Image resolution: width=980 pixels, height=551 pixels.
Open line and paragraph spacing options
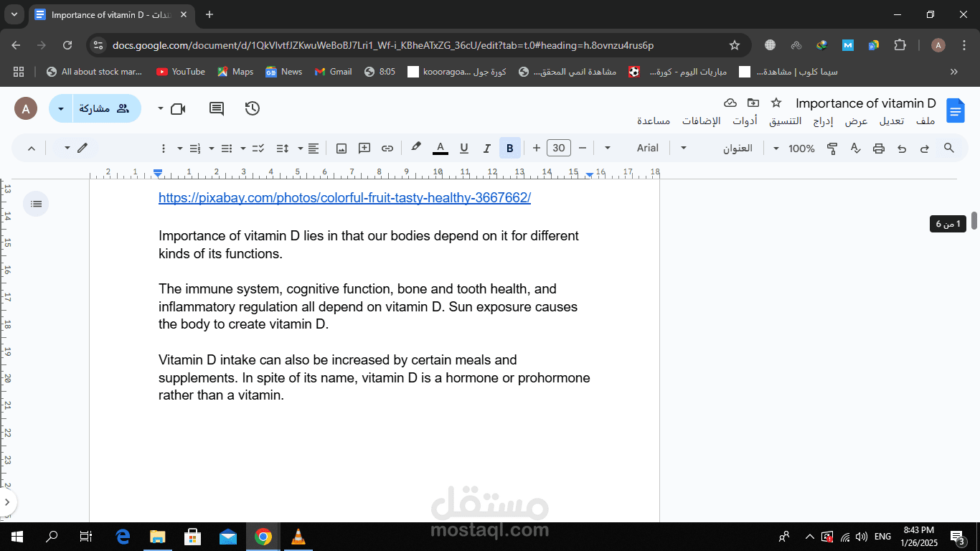point(282,149)
